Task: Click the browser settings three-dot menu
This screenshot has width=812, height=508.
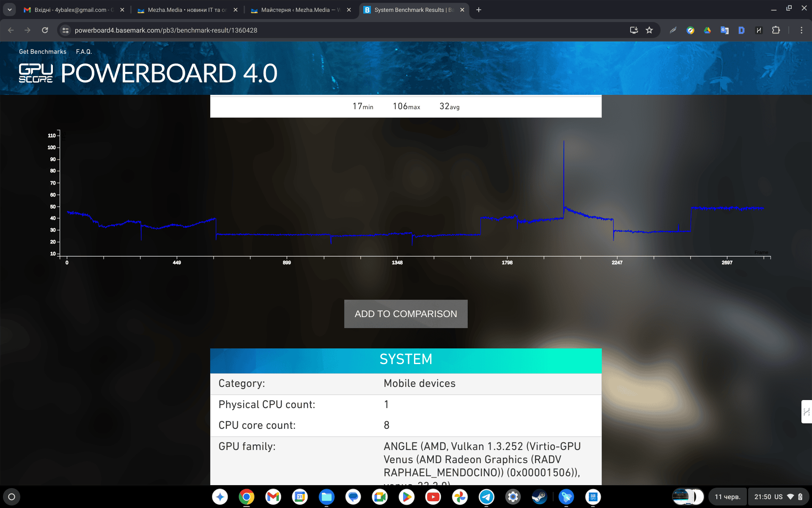Action: [x=801, y=30]
